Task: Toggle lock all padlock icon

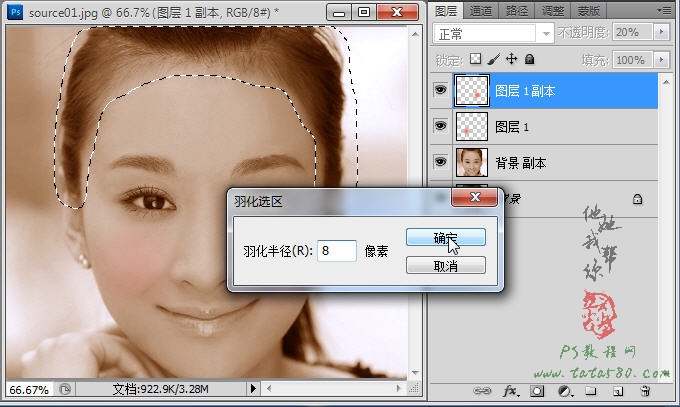Action: 530,59
